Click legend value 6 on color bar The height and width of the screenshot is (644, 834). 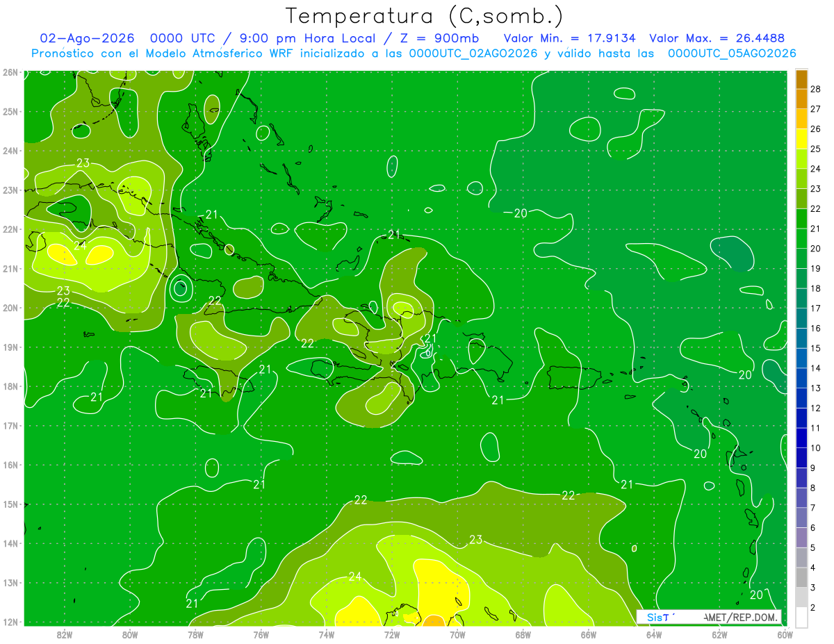coord(813,527)
